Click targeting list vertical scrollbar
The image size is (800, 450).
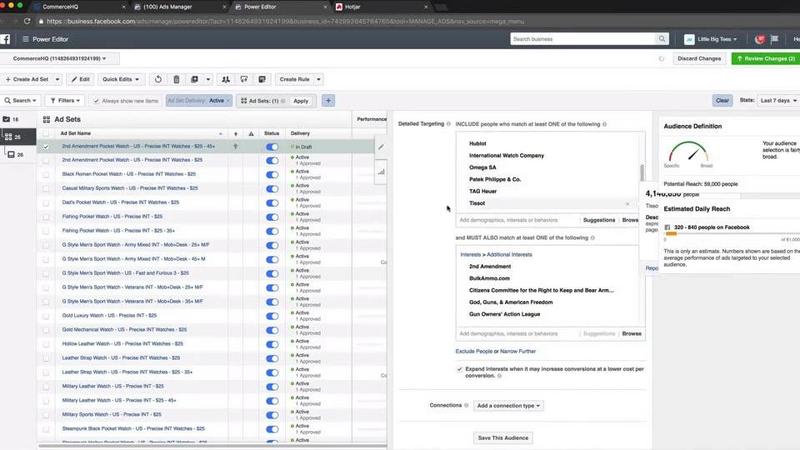pyautogui.click(x=642, y=171)
